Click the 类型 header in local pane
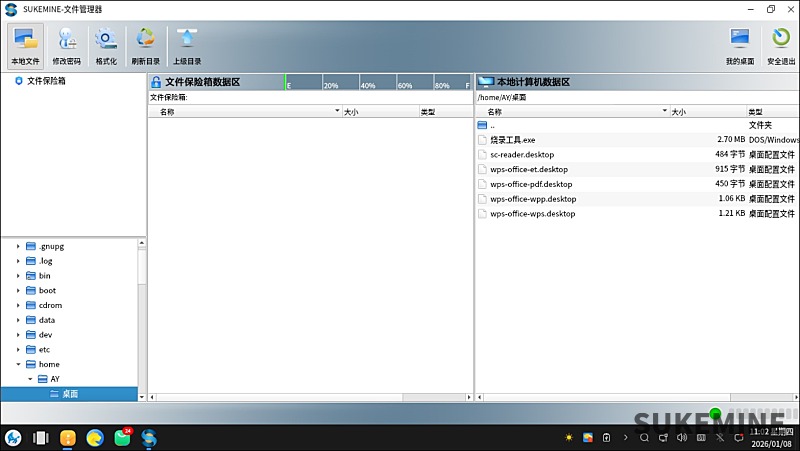The height and width of the screenshot is (451, 800). [x=770, y=112]
